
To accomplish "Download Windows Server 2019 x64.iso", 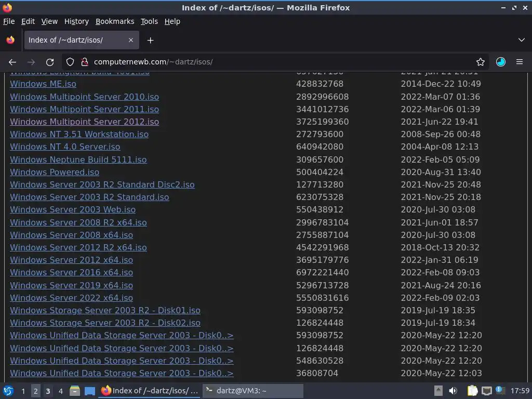I will [71, 285].
